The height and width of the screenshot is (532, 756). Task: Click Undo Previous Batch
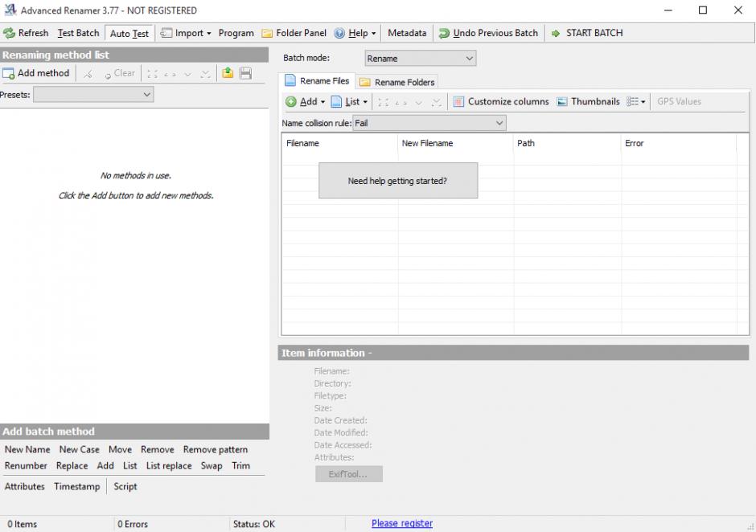click(488, 33)
